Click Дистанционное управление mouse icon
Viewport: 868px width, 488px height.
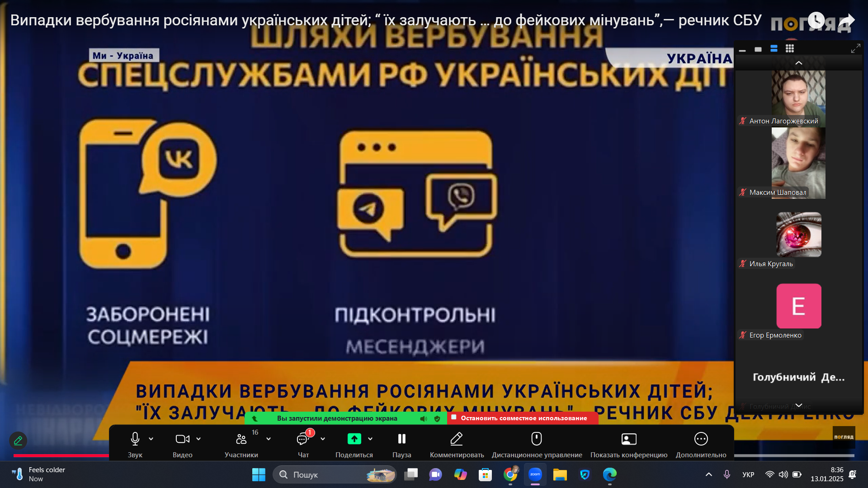click(x=537, y=439)
